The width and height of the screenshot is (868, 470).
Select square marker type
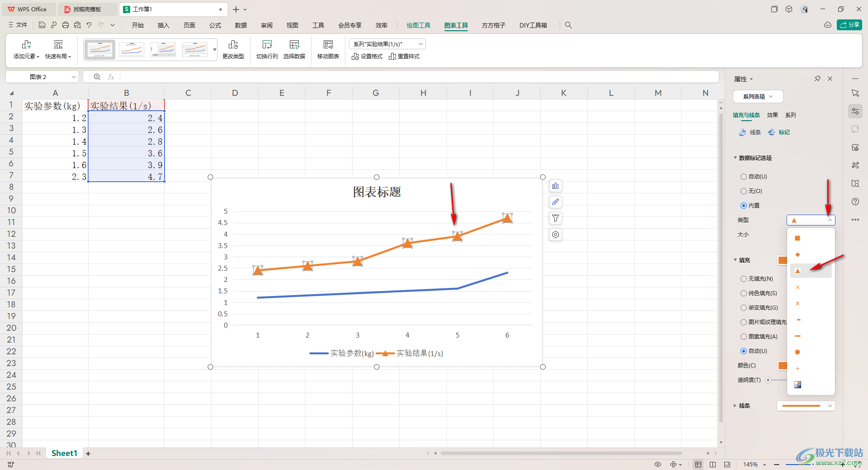click(797, 238)
